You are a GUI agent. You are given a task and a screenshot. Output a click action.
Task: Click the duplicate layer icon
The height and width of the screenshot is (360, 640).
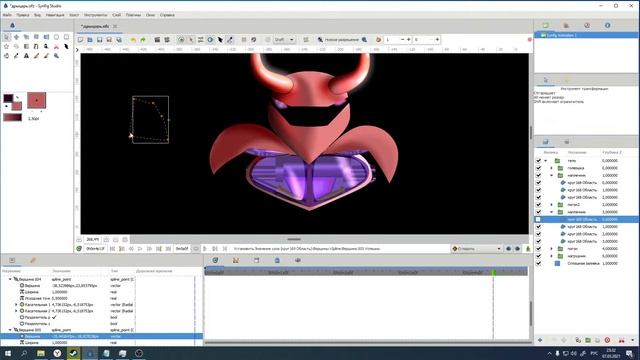click(578, 340)
